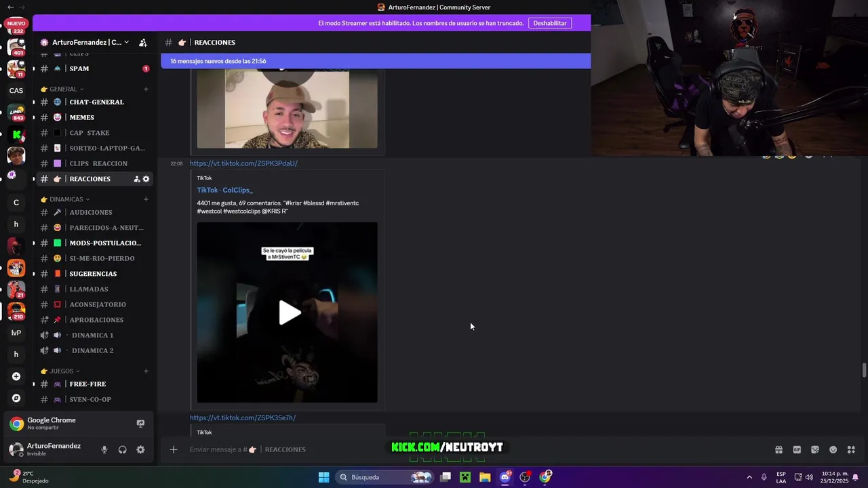
Task: Click Add a Server plus icon
Action: point(16,376)
